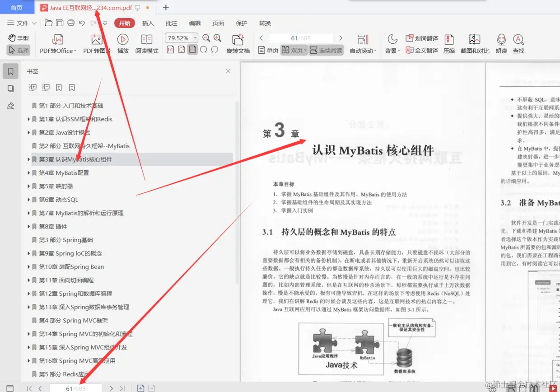Set actual size 1:1 zoom
Viewport: 560px width, 392px height.
click(x=170, y=50)
